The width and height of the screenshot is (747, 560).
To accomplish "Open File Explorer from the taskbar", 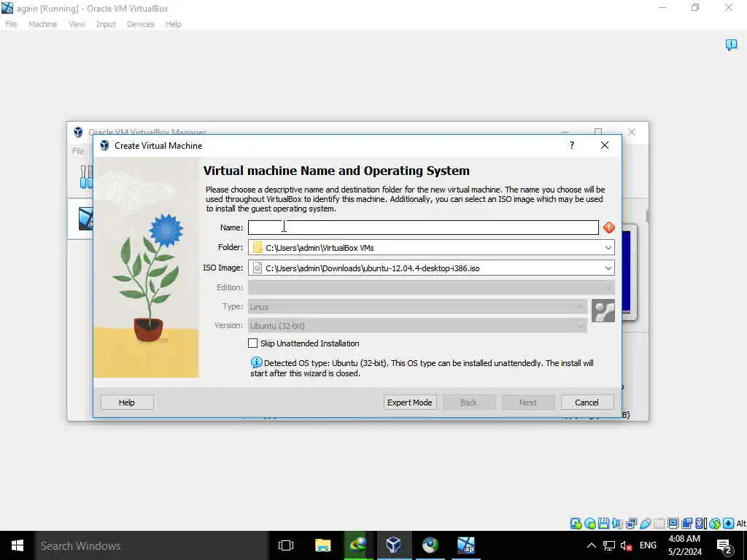I will click(x=322, y=545).
